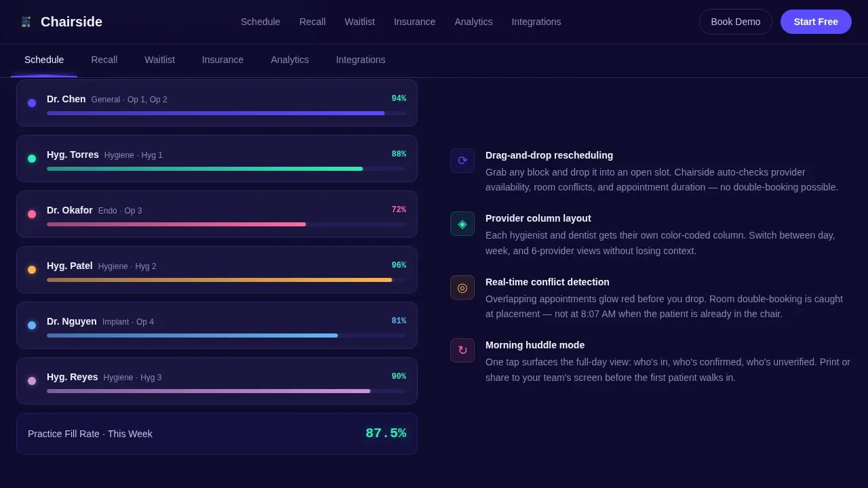Click the 87.5% practice fill rate value

click(386, 433)
